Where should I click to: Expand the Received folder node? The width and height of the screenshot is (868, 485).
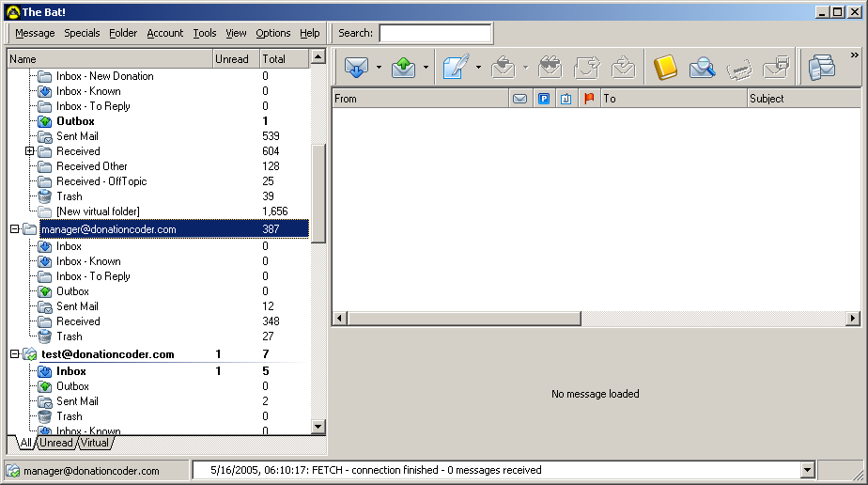click(29, 151)
